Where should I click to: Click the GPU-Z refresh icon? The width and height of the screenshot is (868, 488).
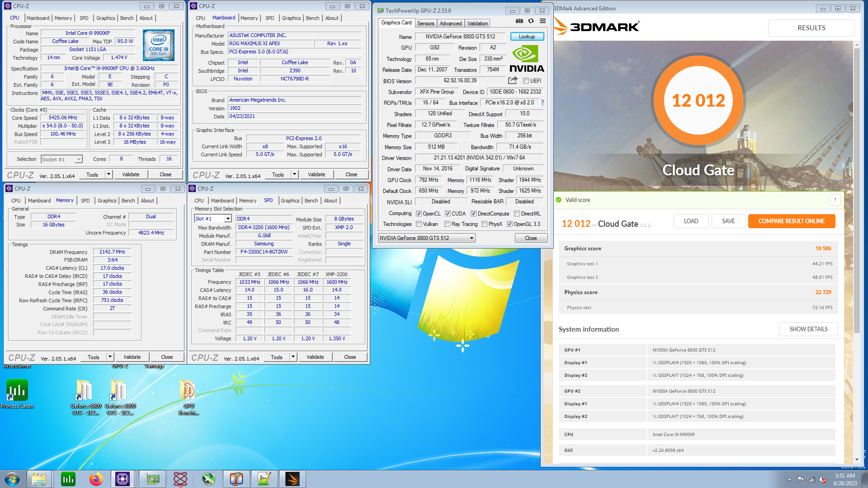[531, 21]
